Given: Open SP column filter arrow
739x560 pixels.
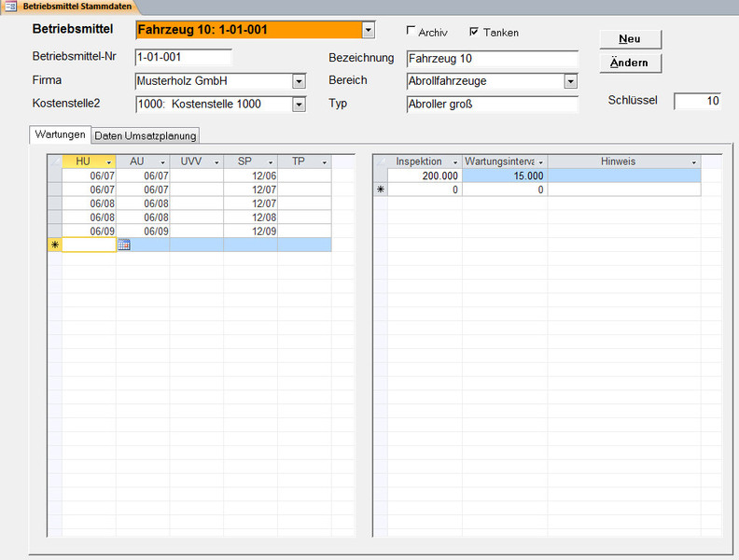Looking at the screenshot, I should pyautogui.click(x=271, y=162).
